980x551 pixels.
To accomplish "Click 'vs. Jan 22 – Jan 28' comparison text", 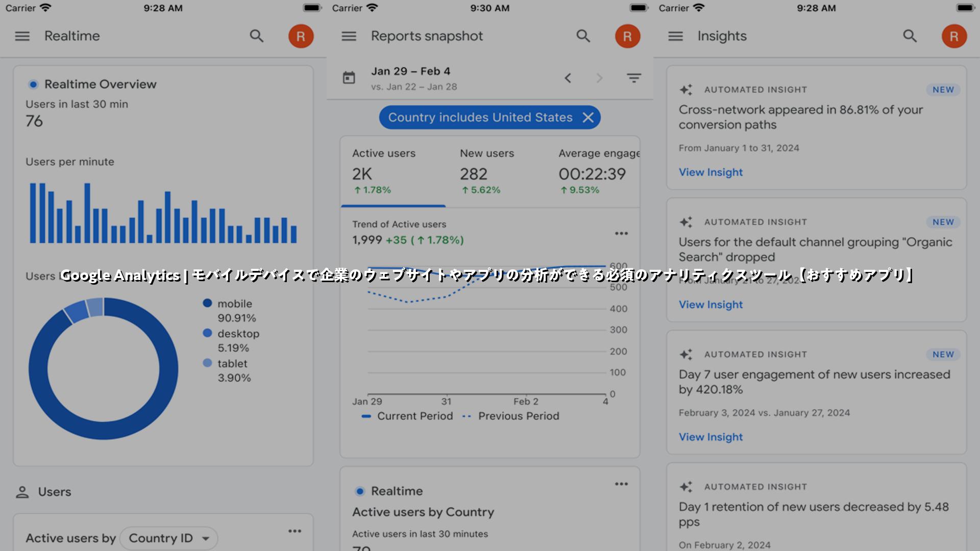I will click(x=414, y=87).
